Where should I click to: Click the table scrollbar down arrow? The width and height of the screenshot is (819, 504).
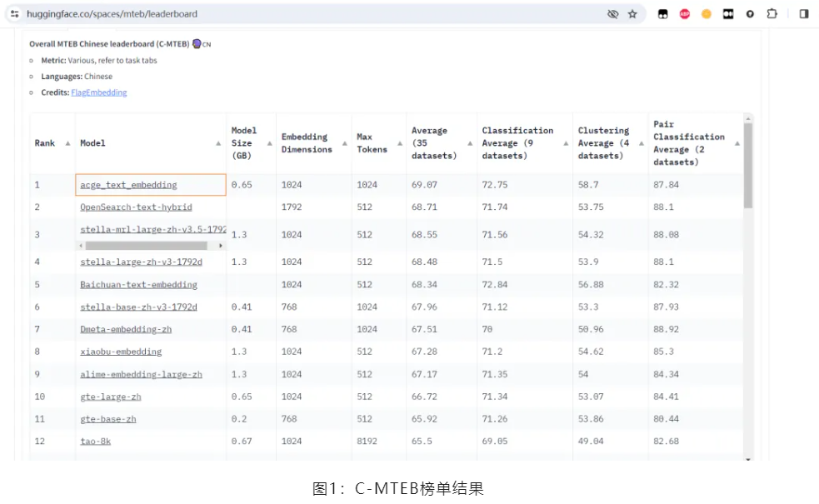(x=748, y=459)
